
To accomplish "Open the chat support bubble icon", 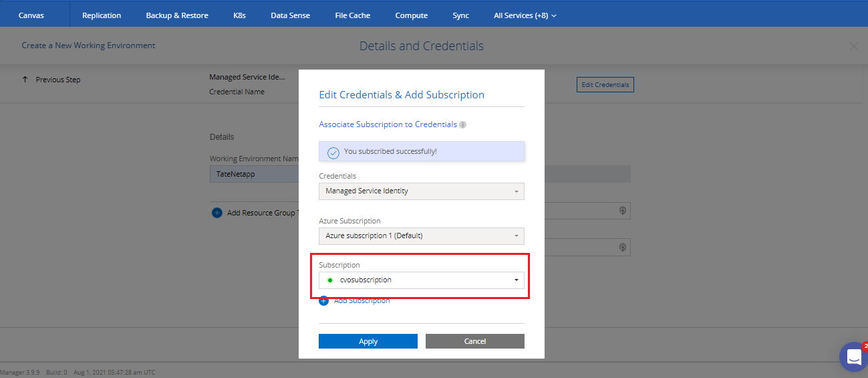I will (853, 357).
